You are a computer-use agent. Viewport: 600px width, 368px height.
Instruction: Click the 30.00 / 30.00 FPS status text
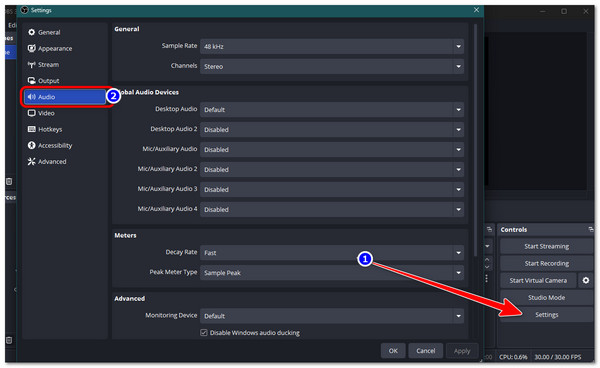coord(558,357)
